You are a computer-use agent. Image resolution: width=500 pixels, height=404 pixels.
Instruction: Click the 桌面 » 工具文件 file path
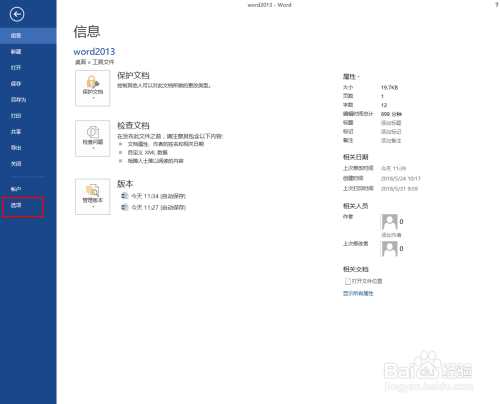(94, 62)
